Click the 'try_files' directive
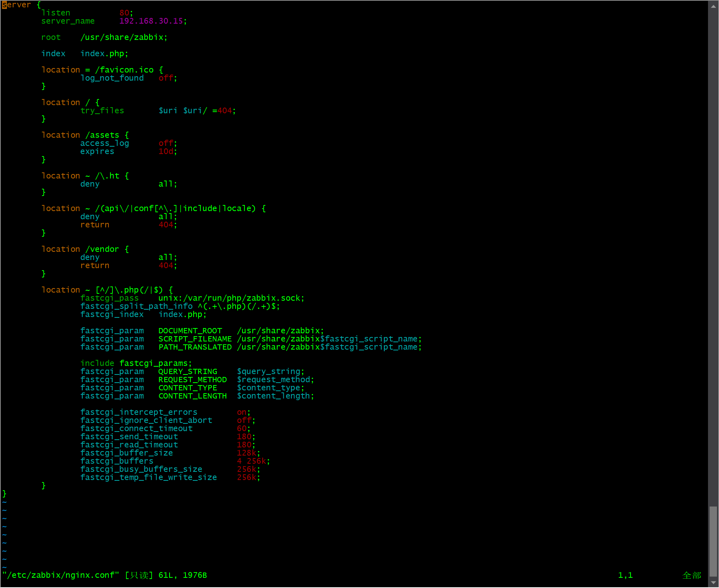The width and height of the screenshot is (719, 588). coord(102,110)
